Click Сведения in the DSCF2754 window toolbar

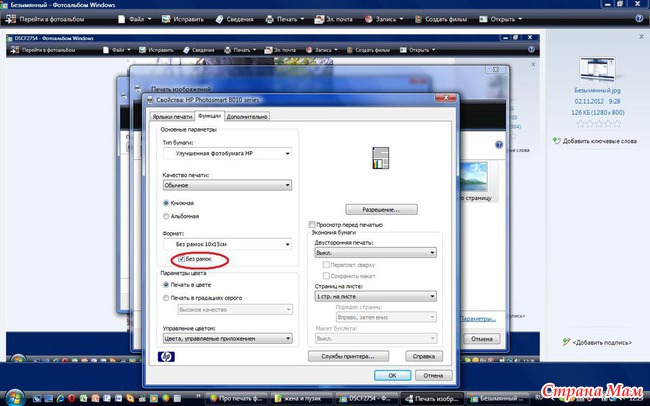[199, 50]
